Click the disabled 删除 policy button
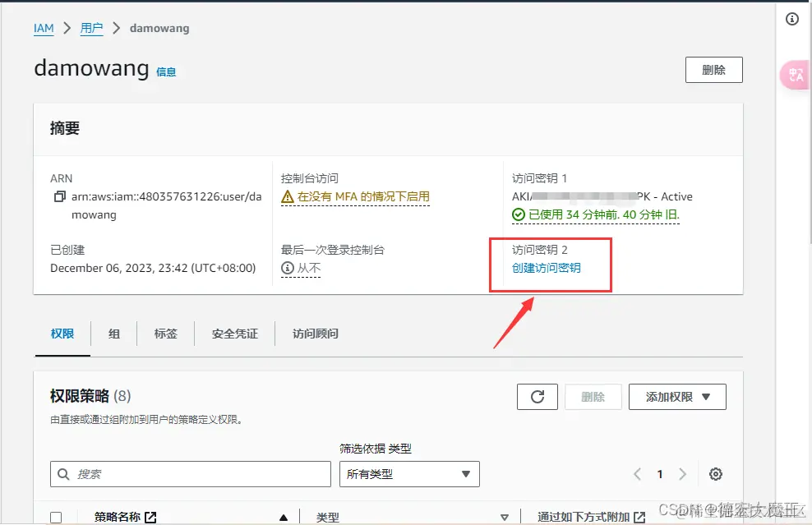This screenshot has height=525, width=812. click(x=593, y=397)
